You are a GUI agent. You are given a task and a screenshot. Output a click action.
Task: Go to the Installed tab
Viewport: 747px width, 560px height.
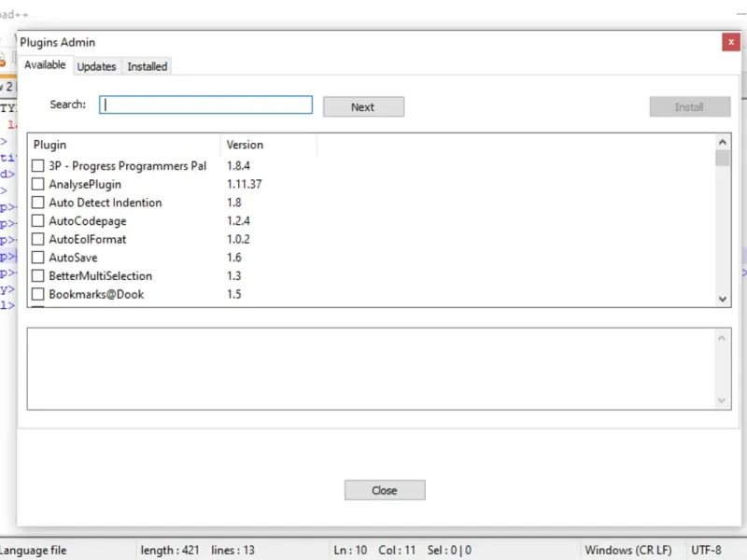148,66
